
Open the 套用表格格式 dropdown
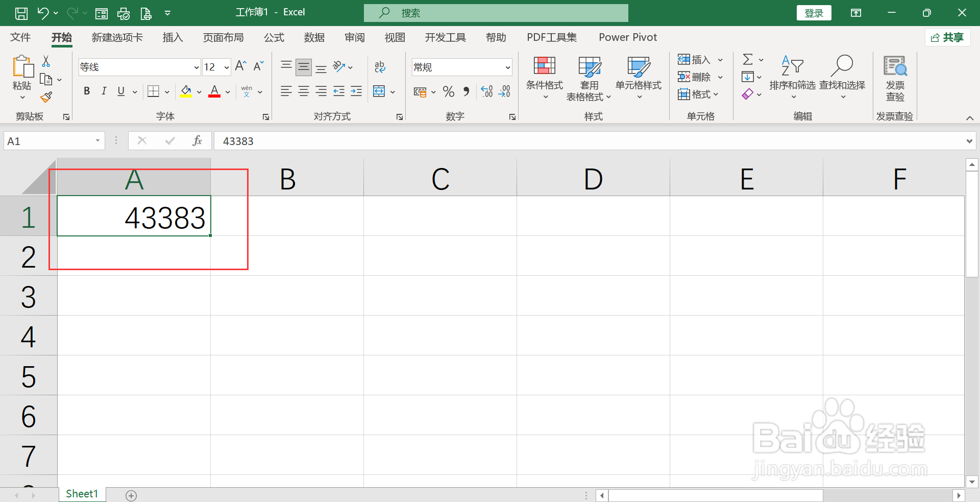point(589,78)
